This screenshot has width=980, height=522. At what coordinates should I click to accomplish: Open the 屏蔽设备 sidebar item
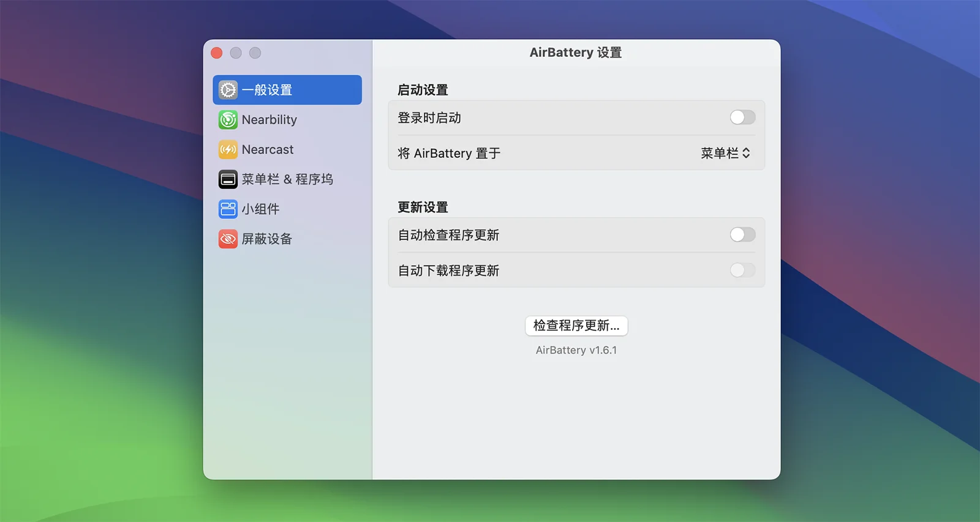tap(287, 239)
